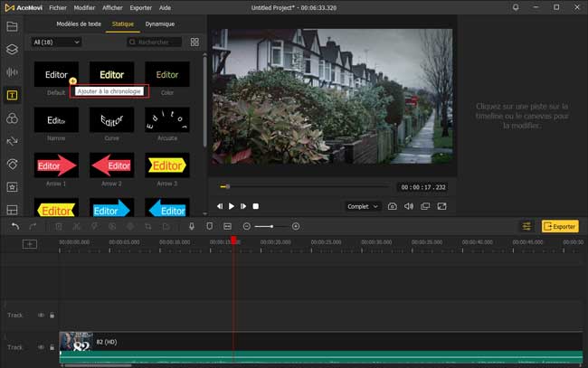The height and width of the screenshot is (368, 588).
Task: Toggle visibility eye on the upper track
Action: tap(41, 316)
